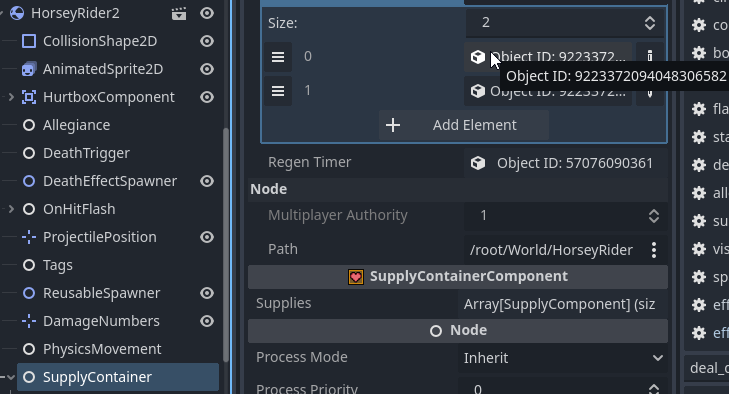729x394 pixels.
Task: Toggle visibility of HorseyRider2 node
Action: pyautogui.click(x=207, y=13)
